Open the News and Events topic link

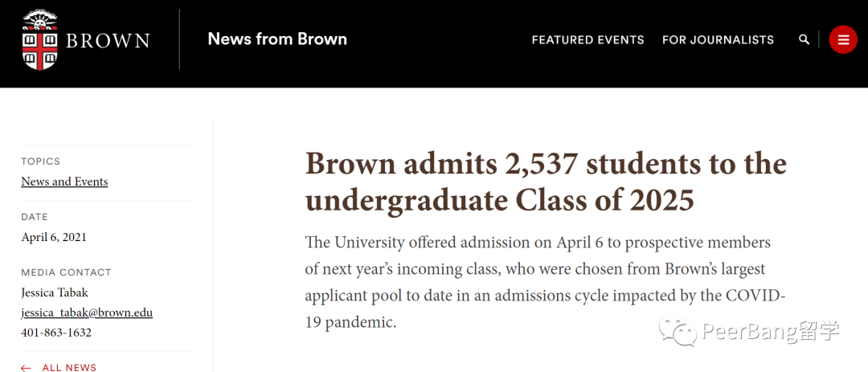tap(64, 182)
